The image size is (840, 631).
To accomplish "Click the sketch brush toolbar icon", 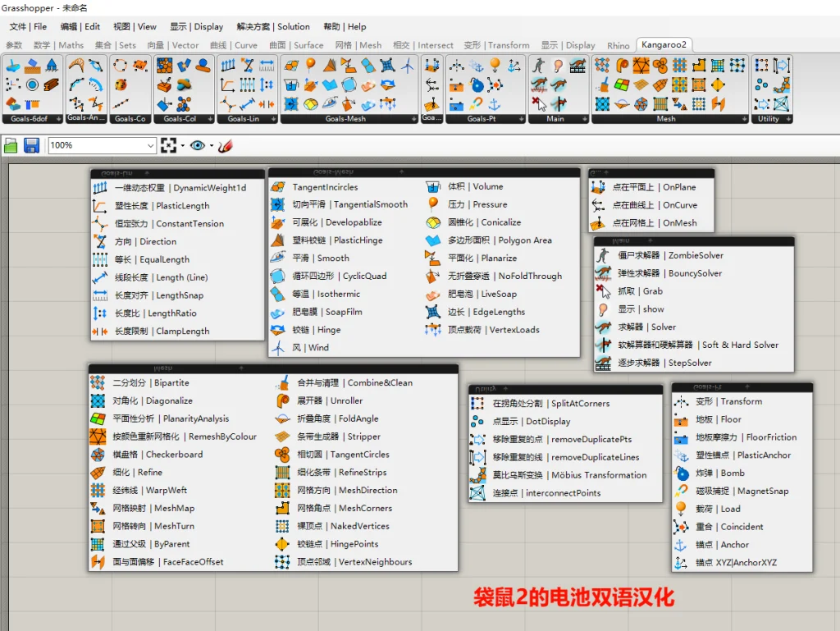I will tap(226, 146).
